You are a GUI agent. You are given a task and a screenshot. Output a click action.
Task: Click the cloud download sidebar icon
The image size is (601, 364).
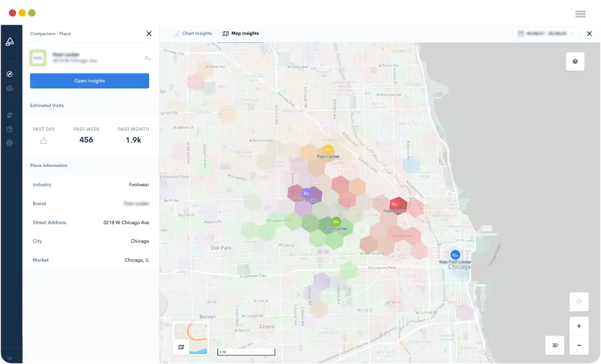pyautogui.click(x=9, y=88)
